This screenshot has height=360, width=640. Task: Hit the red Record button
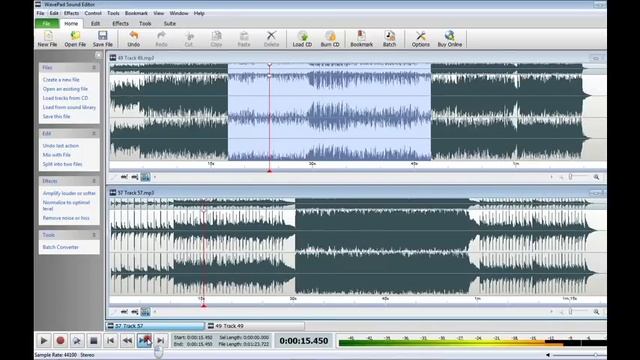[x=60, y=340]
